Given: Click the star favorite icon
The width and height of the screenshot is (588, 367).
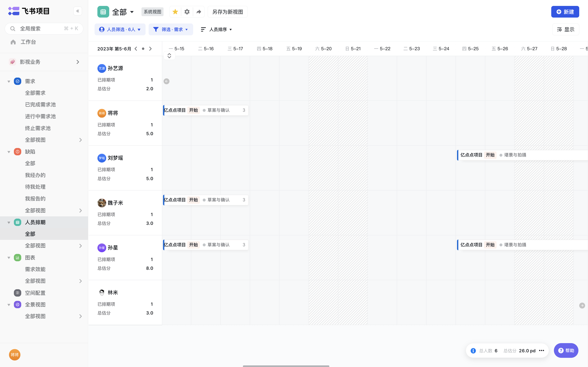Looking at the screenshot, I should click(175, 12).
